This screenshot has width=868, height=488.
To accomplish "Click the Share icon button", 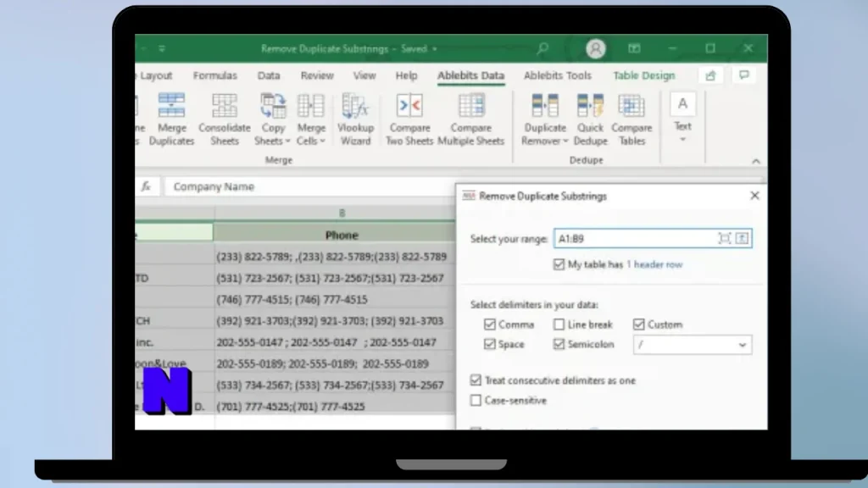I will click(711, 75).
